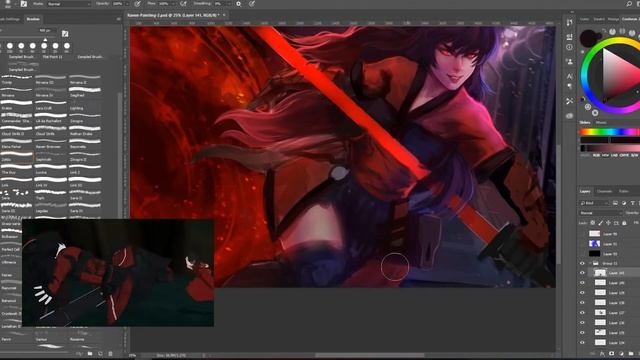This screenshot has height=360, width=640.
Task: Open Brushes panel flyout menu icon
Action: click(x=118, y=19)
